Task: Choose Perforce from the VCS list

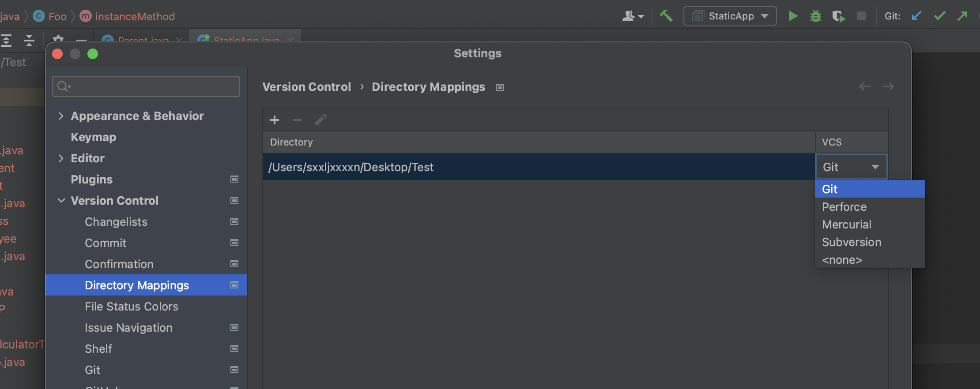Action: click(x=870, y=207)
